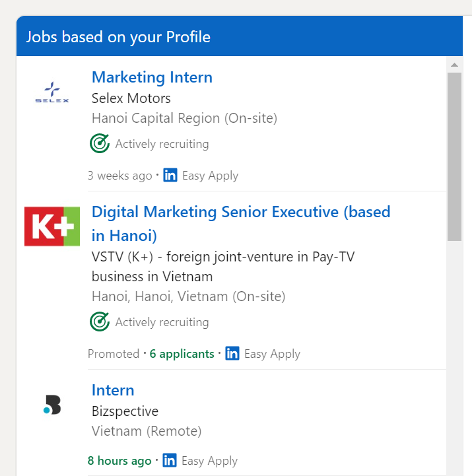Click the 3 weeks ago posting time
This screenshot has width=472, height=476.
click(x=120, y=176)
